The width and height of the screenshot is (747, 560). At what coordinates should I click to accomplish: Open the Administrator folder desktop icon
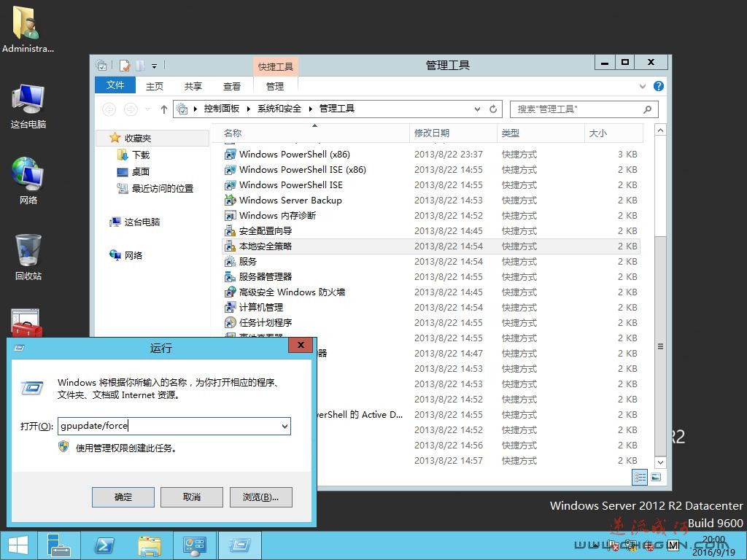[26, 28]
